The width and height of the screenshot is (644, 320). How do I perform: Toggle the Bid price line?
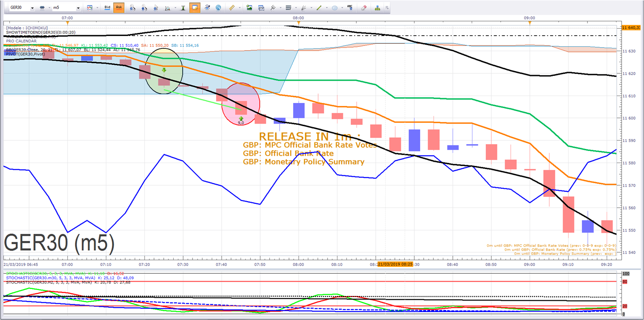(x=107, y=8)
